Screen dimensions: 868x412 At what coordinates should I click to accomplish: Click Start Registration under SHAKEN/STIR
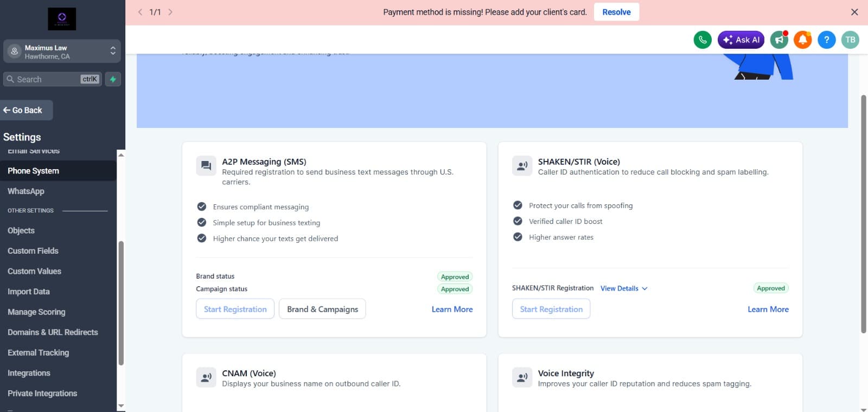551,309
